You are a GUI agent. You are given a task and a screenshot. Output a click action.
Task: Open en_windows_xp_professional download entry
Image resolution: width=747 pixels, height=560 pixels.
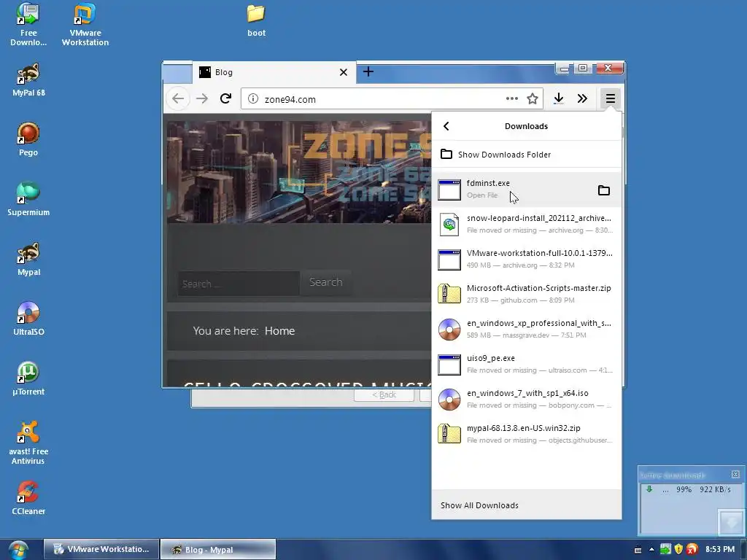point(527,329)
